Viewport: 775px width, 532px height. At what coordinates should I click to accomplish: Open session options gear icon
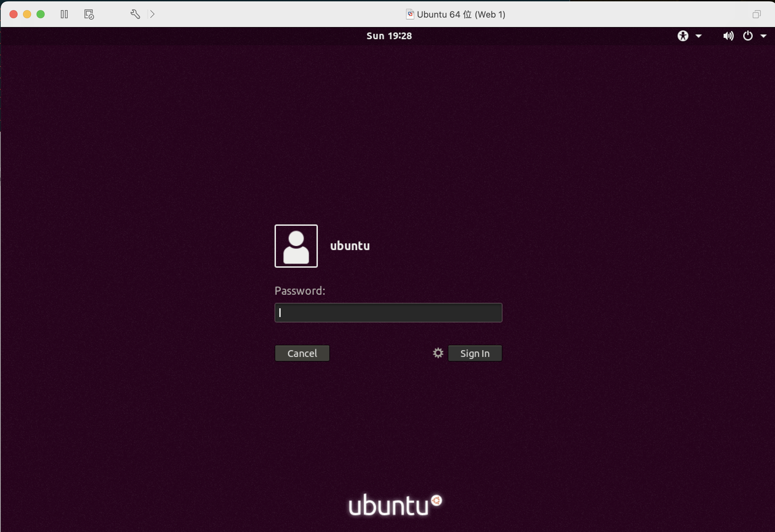coord(438,353)
